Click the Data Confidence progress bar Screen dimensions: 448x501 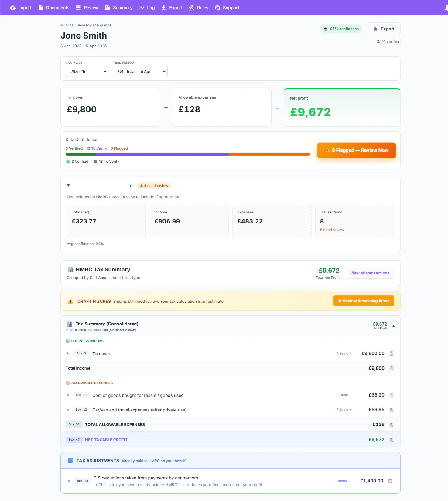(188, 154)
